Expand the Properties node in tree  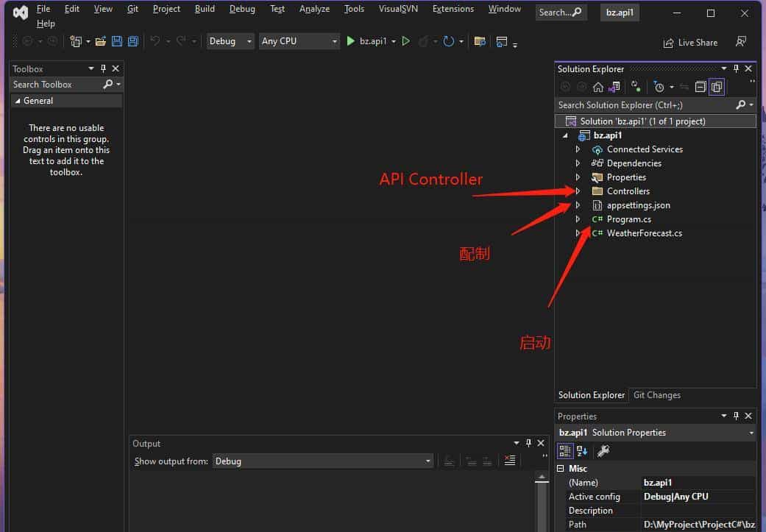578,177
